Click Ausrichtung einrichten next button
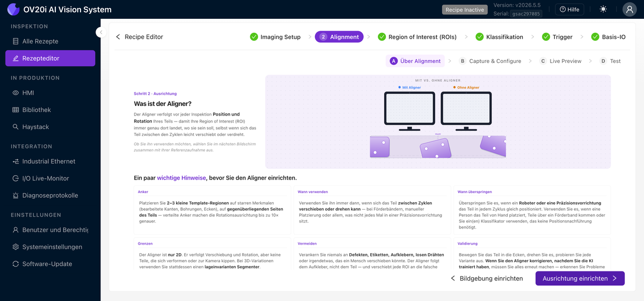Screen dimensions: 644x301 point(580,278)
